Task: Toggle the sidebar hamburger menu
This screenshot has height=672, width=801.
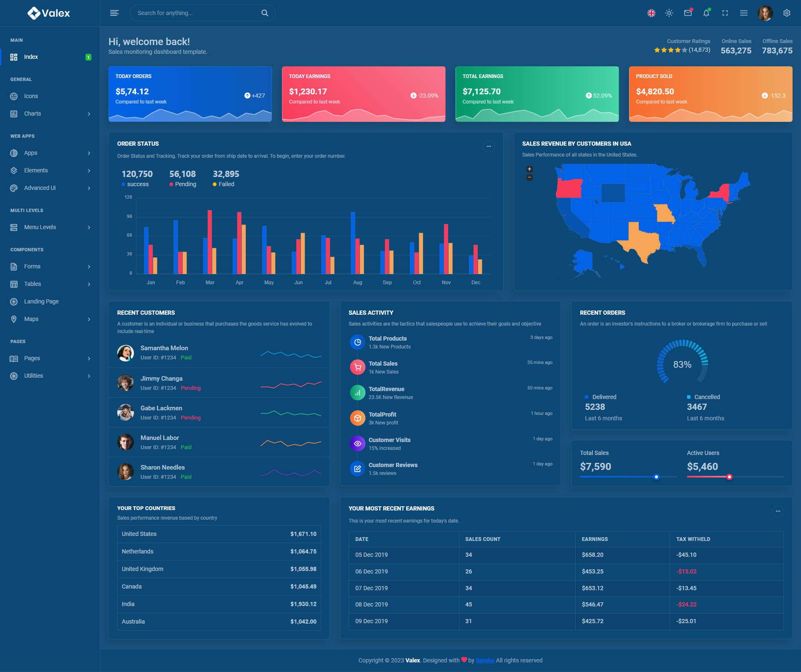Action: click(x=114, y=13)
